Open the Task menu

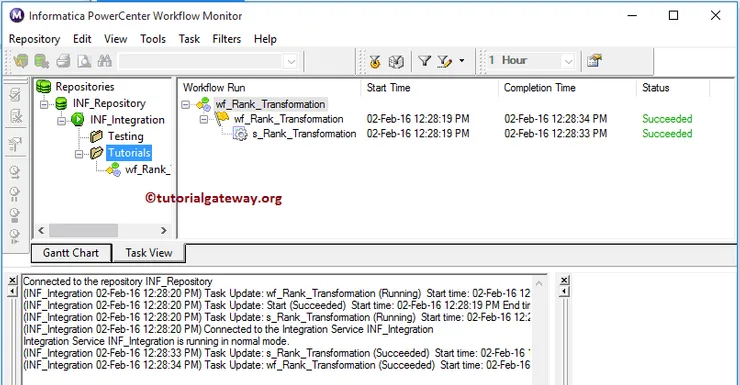(x=189, y=39)
